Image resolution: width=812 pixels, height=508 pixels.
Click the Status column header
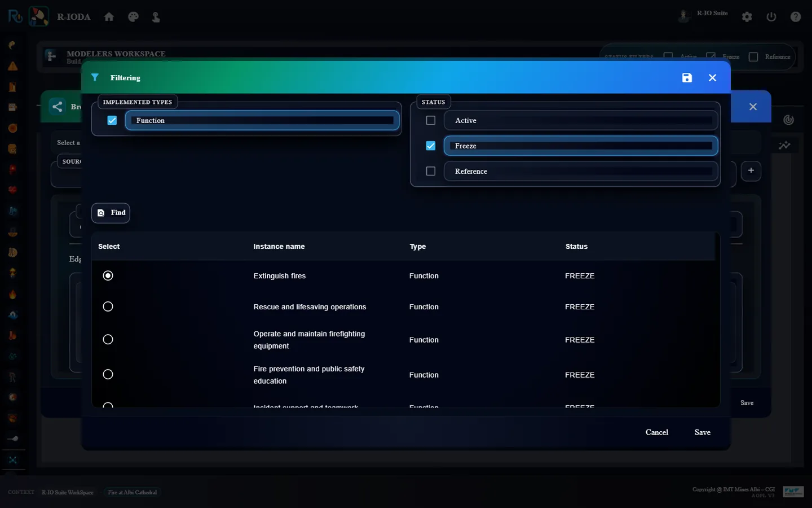pyautogui.click(x=576, y=247)
